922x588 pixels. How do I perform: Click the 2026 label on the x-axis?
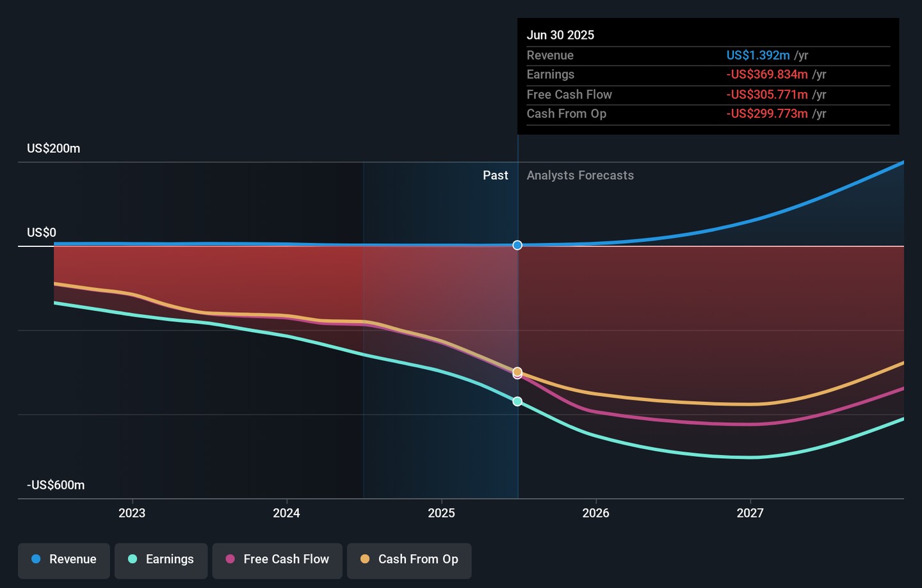point(595,513)
